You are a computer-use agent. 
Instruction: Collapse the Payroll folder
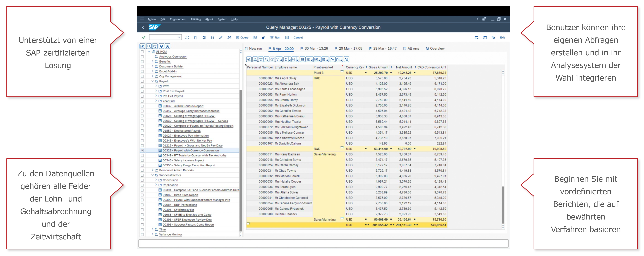(x=152, y=81)
